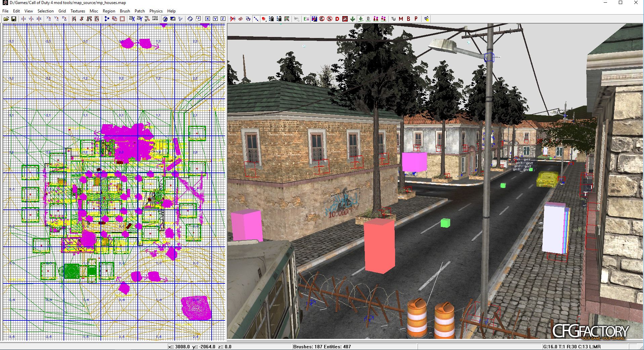This screenshot has width=644, height=350.
Task: Rotate selection around the Z axis
Action: pos(64,19)
